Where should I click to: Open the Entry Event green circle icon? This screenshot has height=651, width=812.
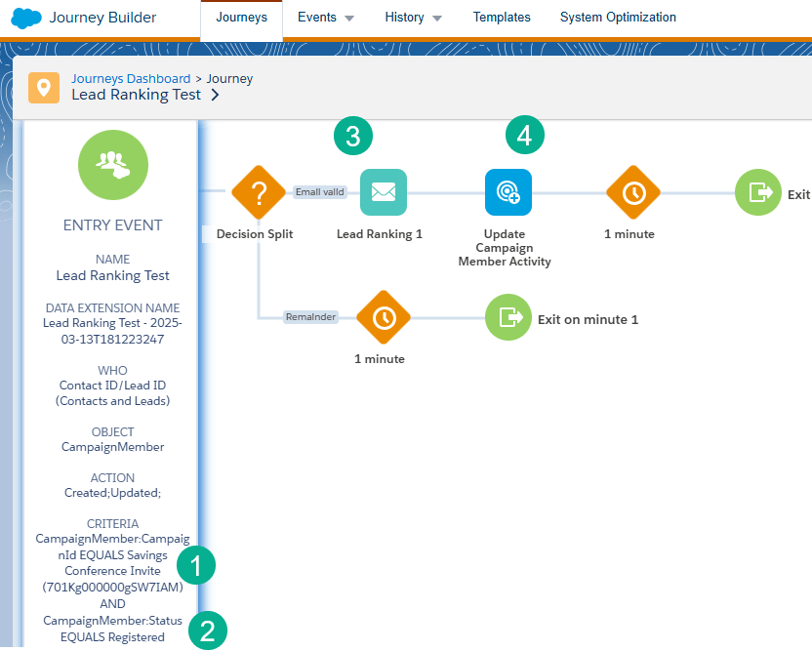(113, 165)
